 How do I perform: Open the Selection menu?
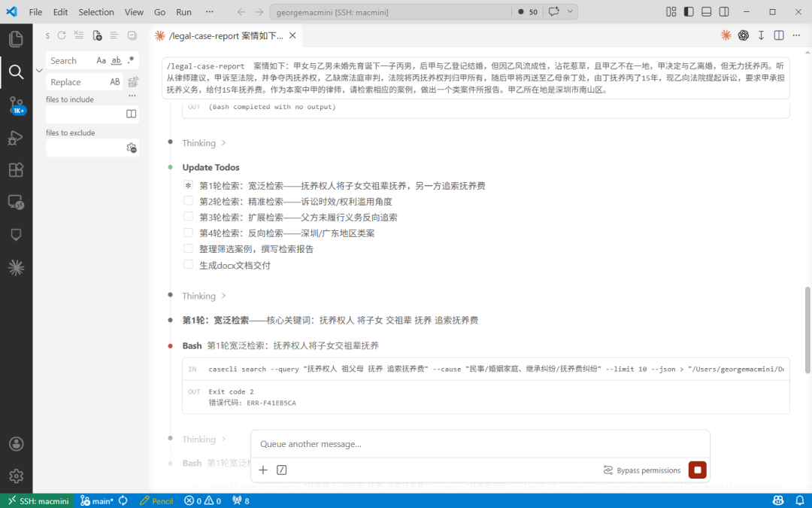click(96, 12)
